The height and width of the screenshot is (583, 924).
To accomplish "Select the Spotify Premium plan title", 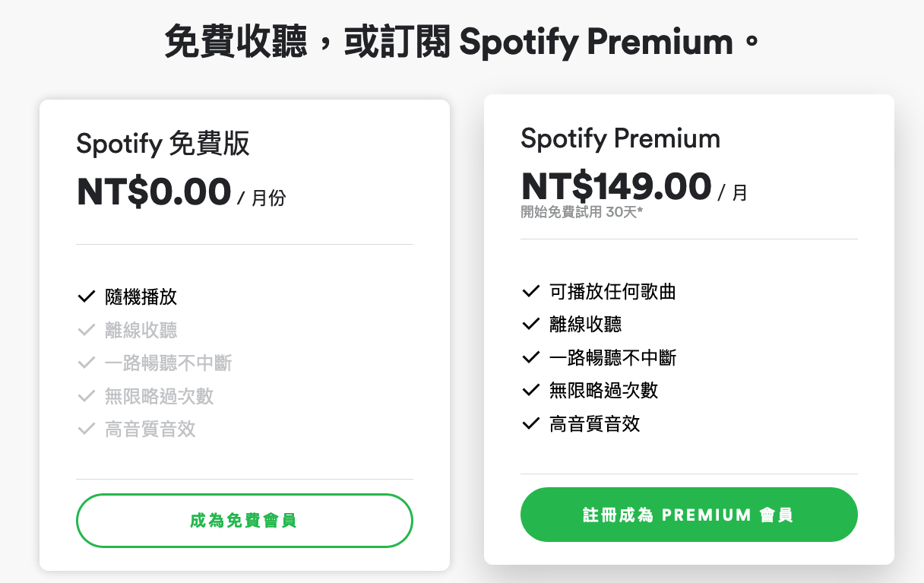I will click(x=620, y=138).
